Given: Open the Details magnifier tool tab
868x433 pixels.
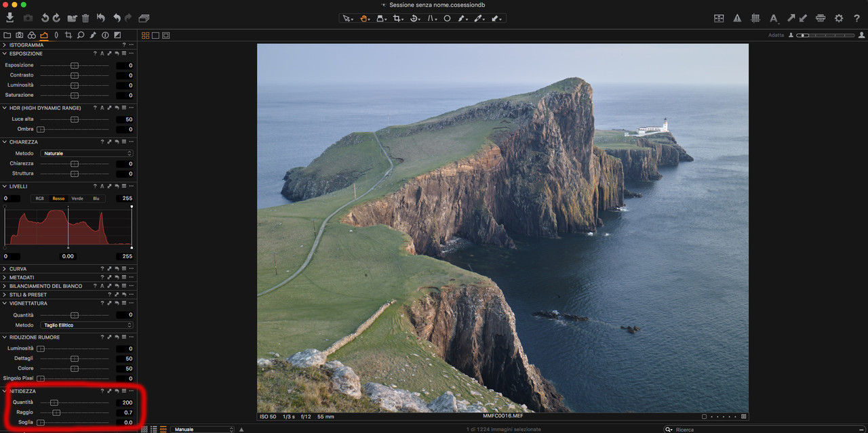Looking at the screenshot, I should click(x=80, y=35).
